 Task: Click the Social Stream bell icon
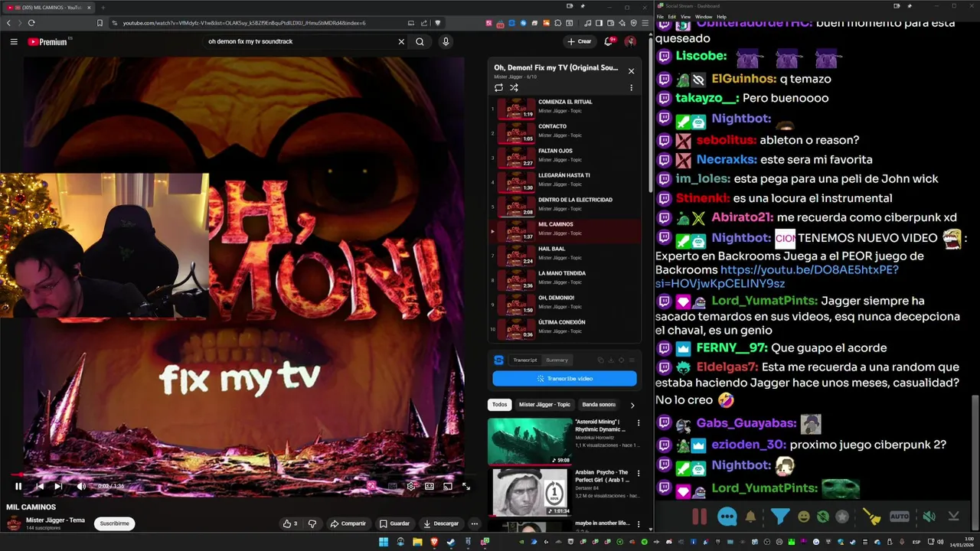(750, 517)
